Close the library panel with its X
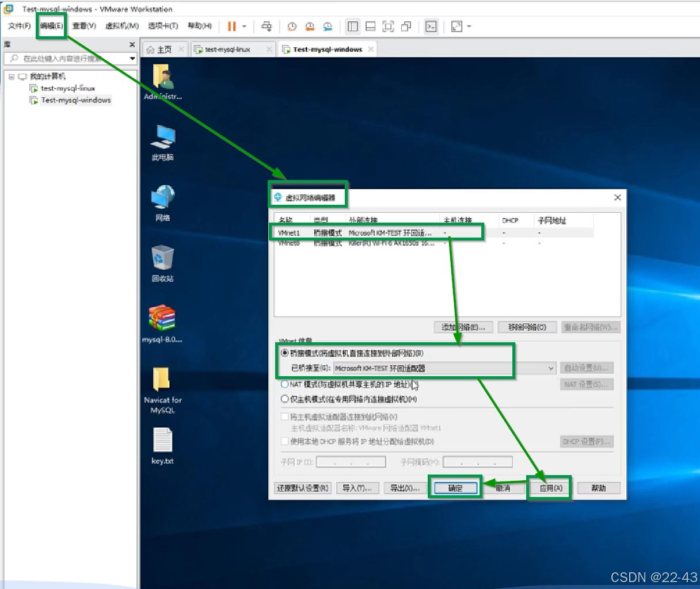The width and height of the screenshot is (700, 589). tap(132, 44)
